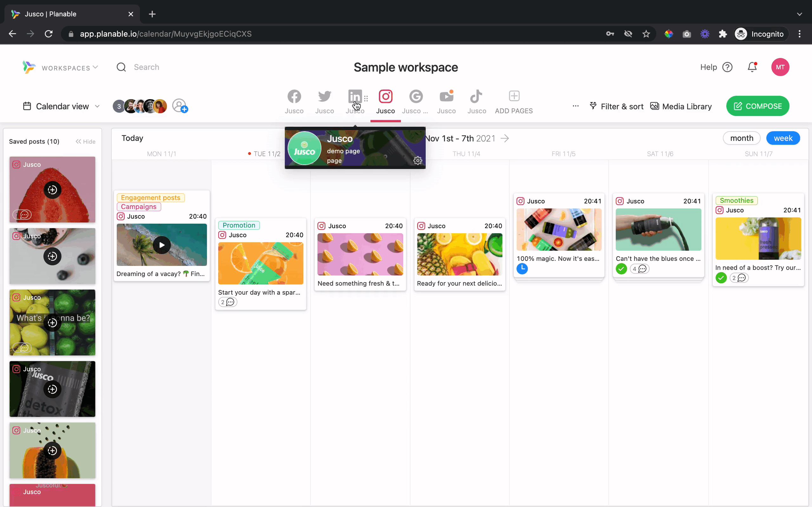Open Media Library

coord(681,106)
